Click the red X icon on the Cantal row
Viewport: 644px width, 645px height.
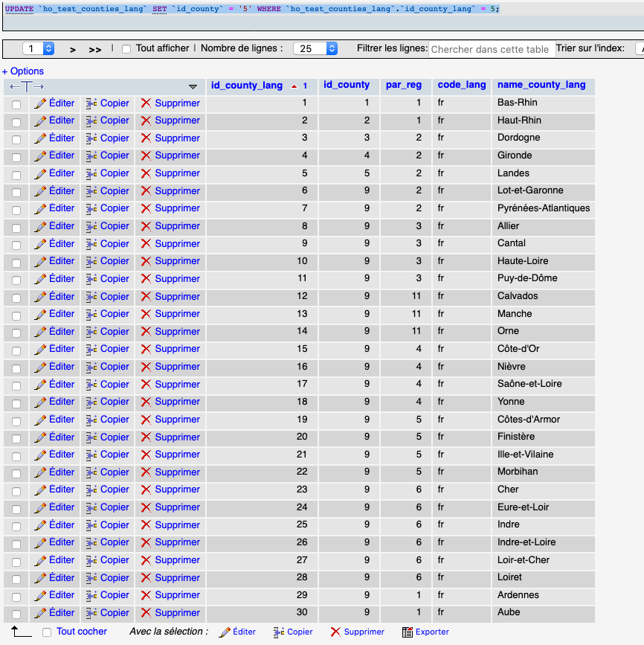[146, 243]
